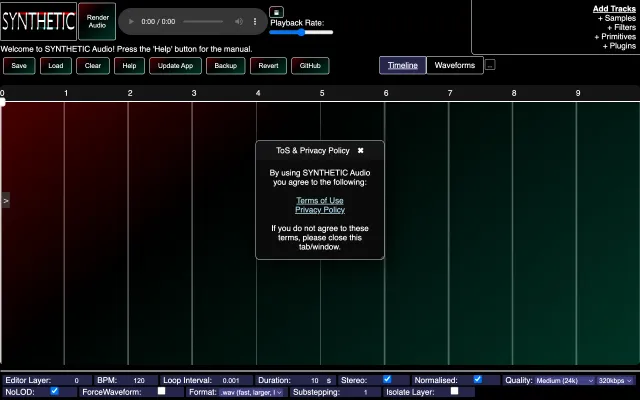Click the Update App button

[x=176, y=66]
